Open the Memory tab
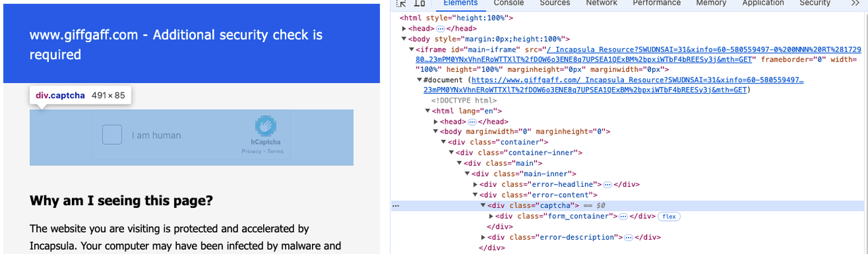The width and height of the screenshot is (868, 254). (x=711, y=3)
